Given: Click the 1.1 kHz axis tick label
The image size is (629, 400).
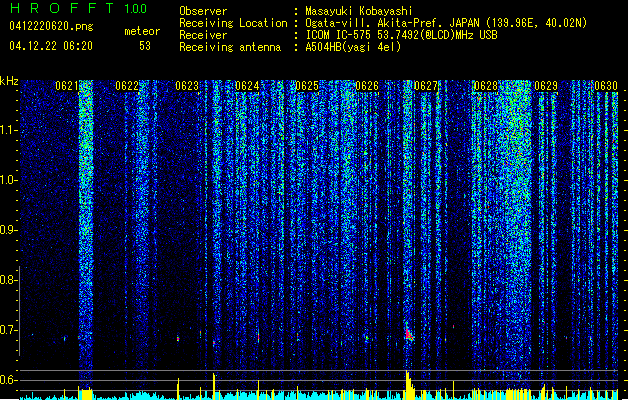Looking at the screenshot, I should [x=8, y=130].
